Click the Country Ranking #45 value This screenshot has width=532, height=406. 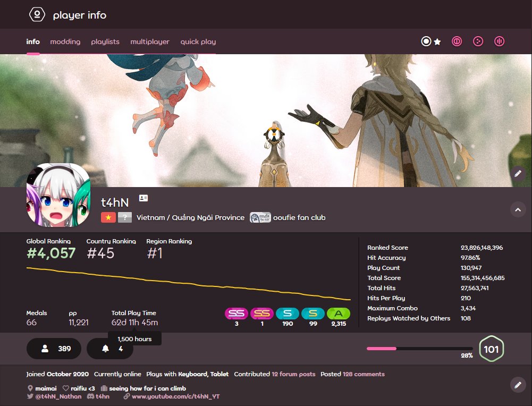click(100, 253)
